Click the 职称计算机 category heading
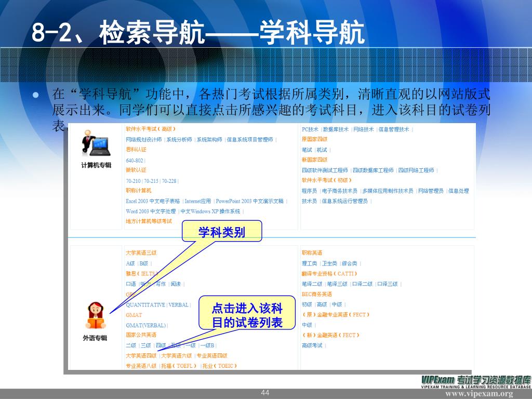 [x=138, y=191]
